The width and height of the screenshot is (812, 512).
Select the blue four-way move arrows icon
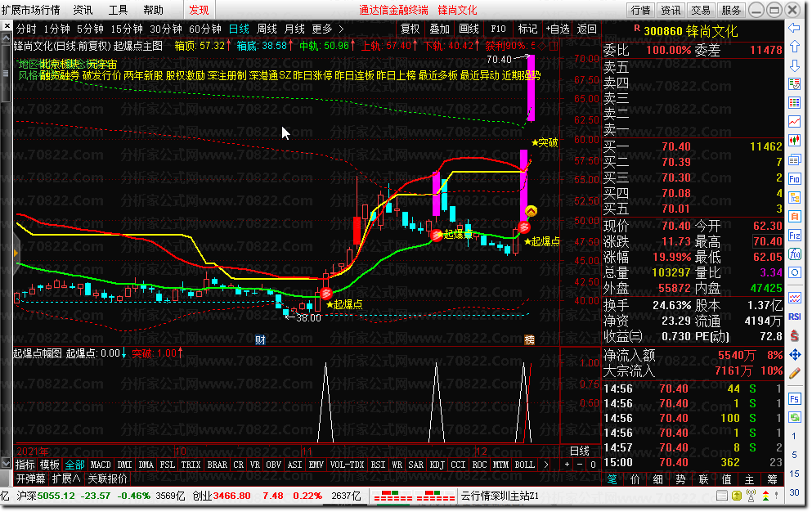point(794,354)
